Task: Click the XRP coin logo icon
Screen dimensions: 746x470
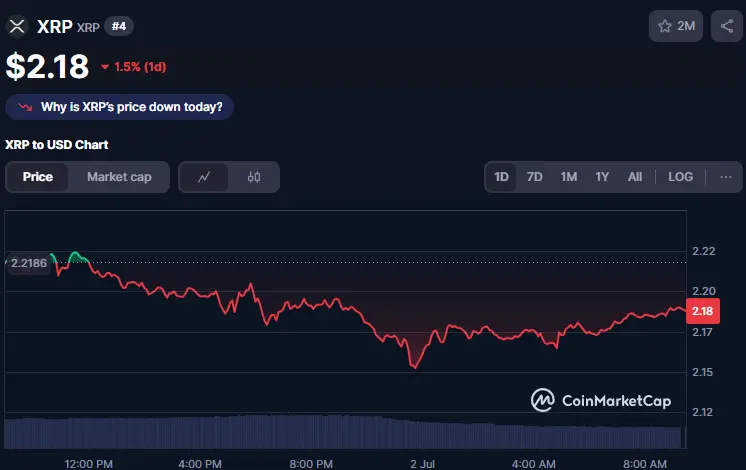Action: click(x=17, y=26)
